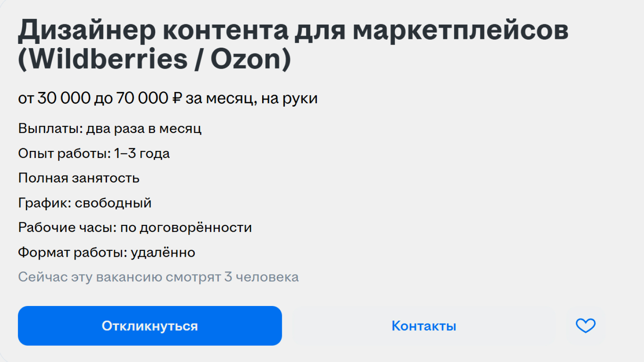Add vacancy to favorites with heart icon
Image resolution: width=644 pixels, height=362 pixels.
tap(585, 326)
